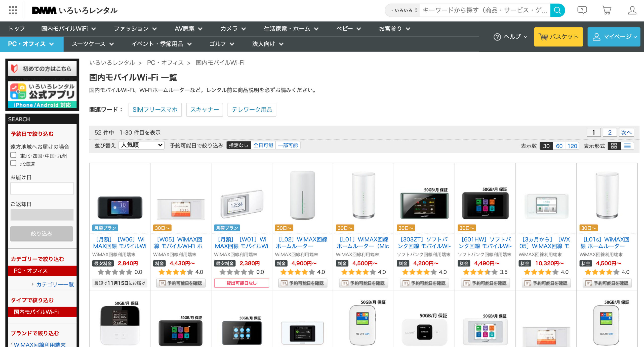This screenshot has height=347, width=644.
Task: Check the 東北・四国・中国・九州 checkbox
Action: (13, 155)
